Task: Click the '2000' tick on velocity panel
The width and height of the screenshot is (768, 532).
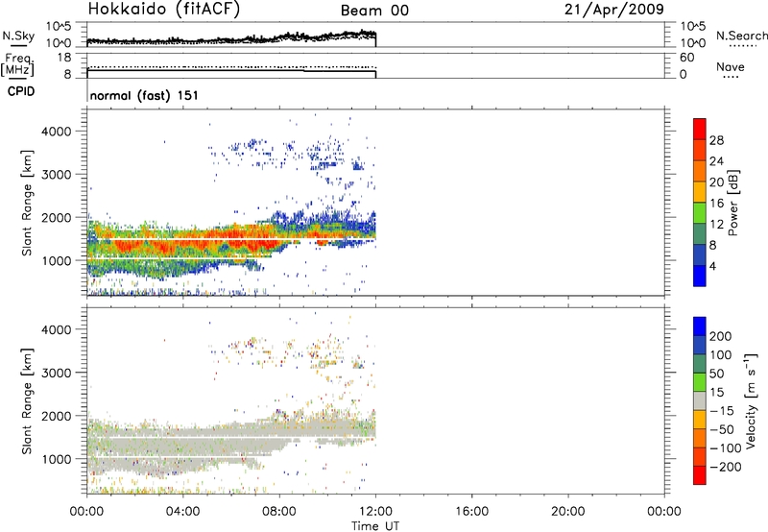Action: (x=57, y=416)
